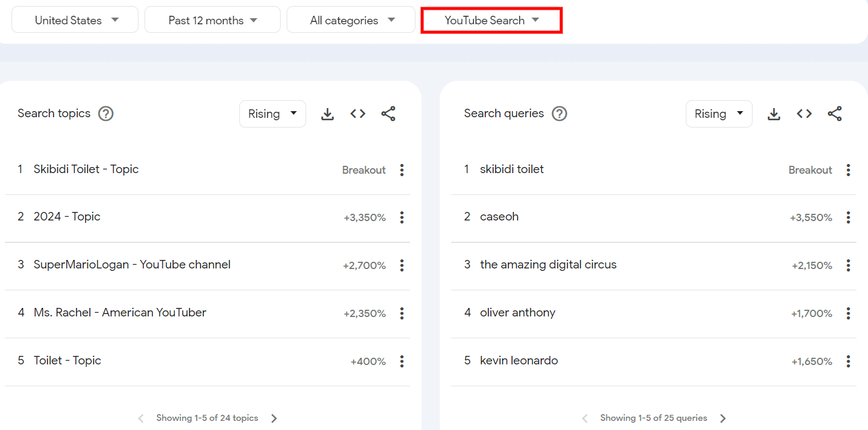Download the Search topics data as CSV
The width and height of the screenshot is (868, 430).
327,114
